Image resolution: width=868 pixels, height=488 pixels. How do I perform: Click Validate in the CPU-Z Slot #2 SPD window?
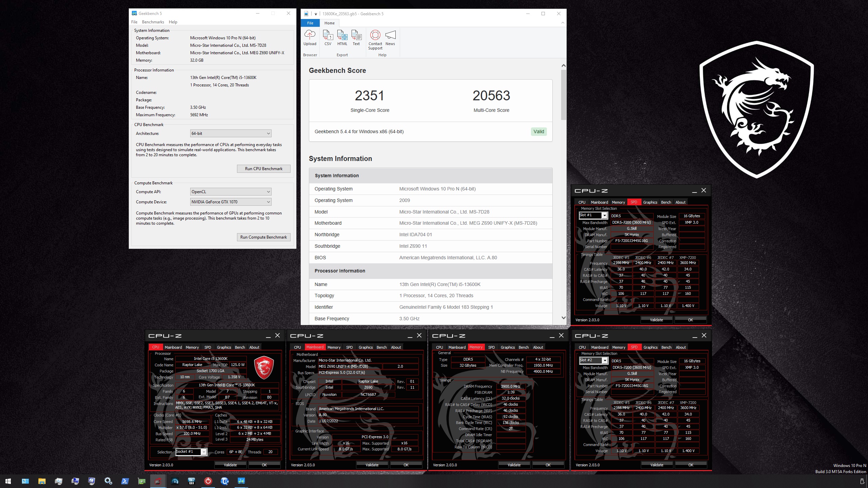point(657,465)
